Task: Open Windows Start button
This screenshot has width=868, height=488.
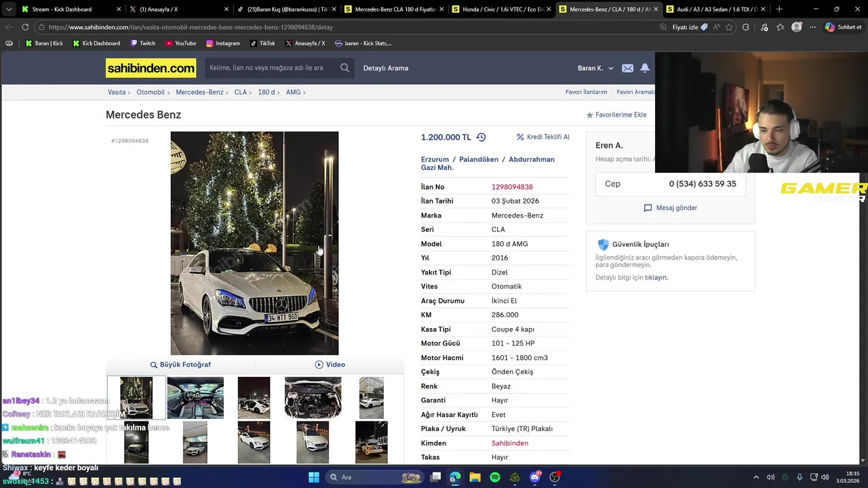Action: (x=314, y=477)
